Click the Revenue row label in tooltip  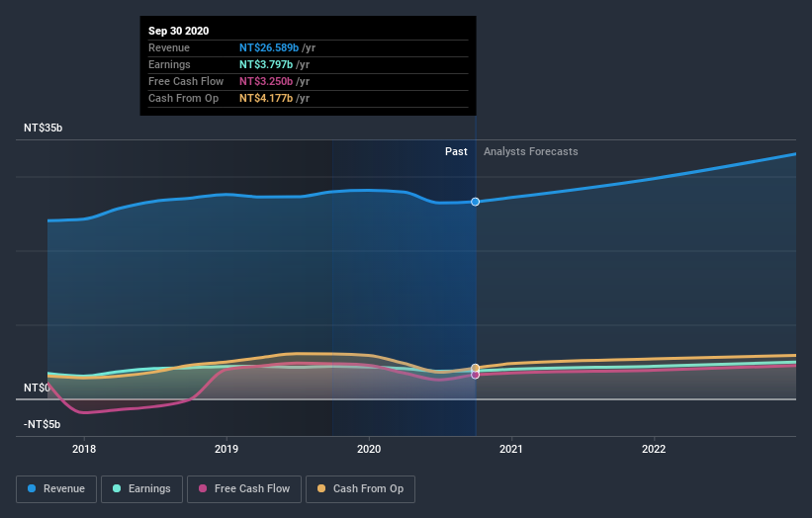point(169,47)
